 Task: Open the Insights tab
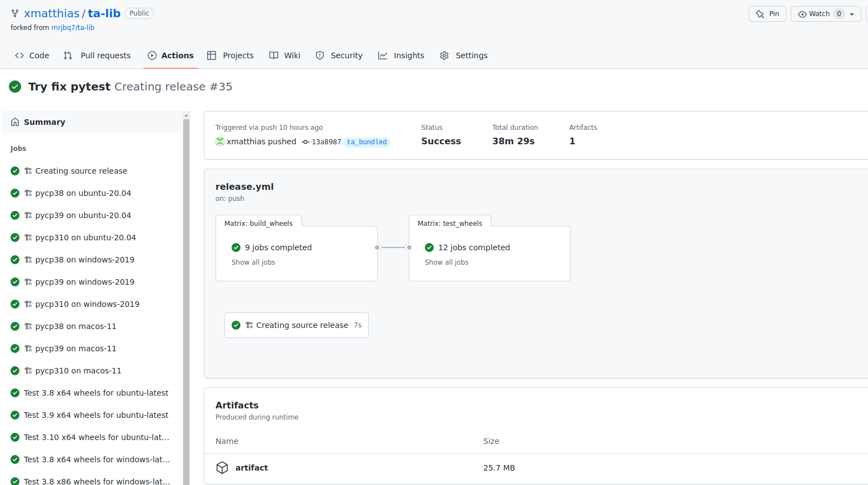point(402,55)
